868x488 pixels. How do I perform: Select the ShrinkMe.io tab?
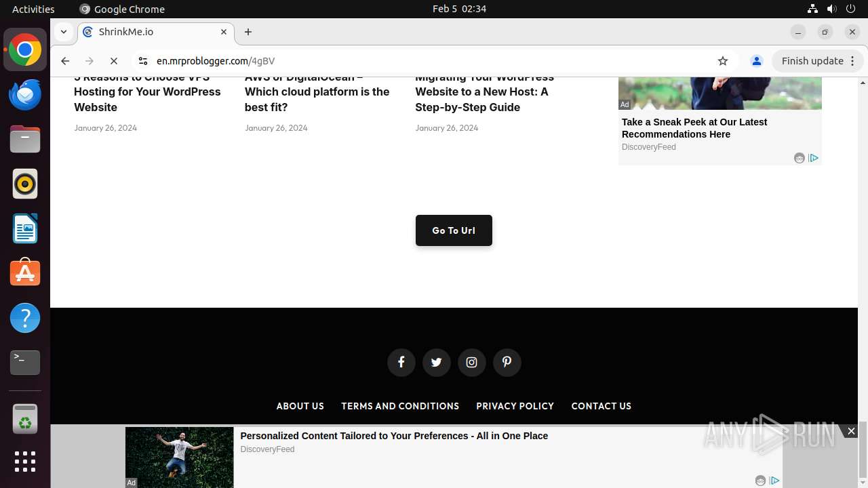click(x=156, y=32)
